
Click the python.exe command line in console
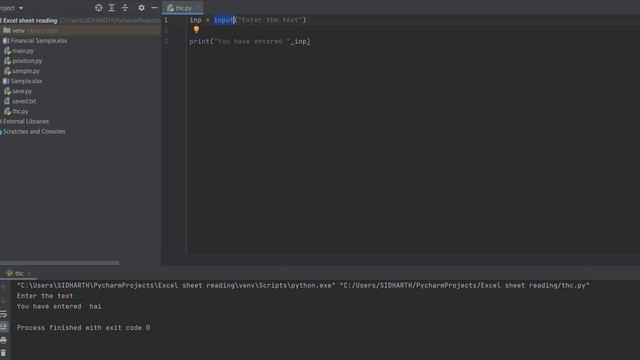pos(303,286)
